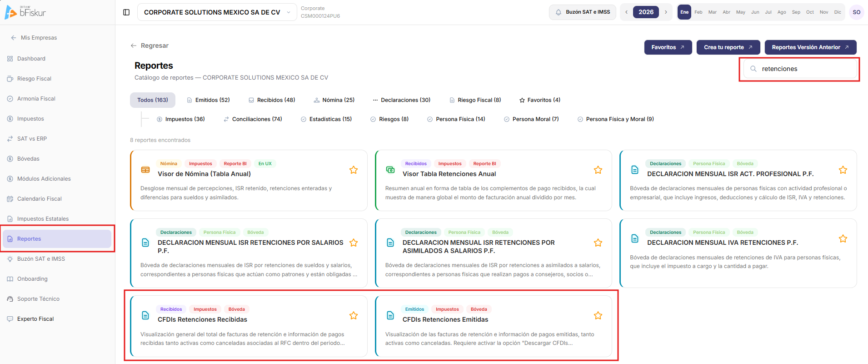Open Buzón SAT e IMSS bell button

(x=583, y=12)
